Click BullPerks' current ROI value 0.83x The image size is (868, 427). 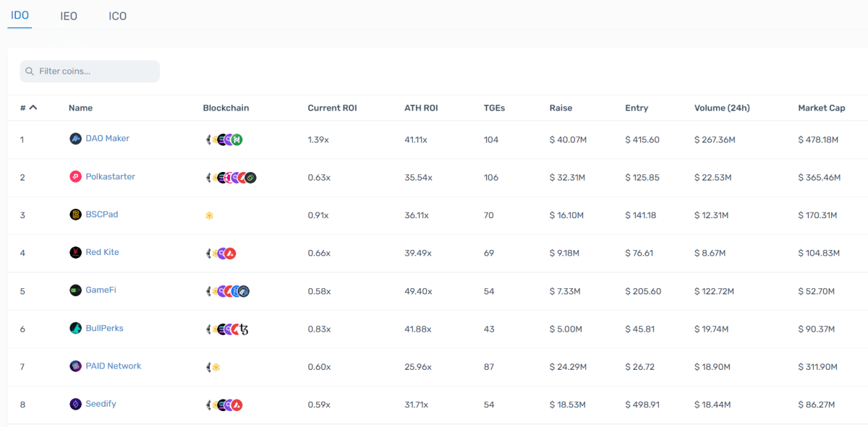coord(319,329)
